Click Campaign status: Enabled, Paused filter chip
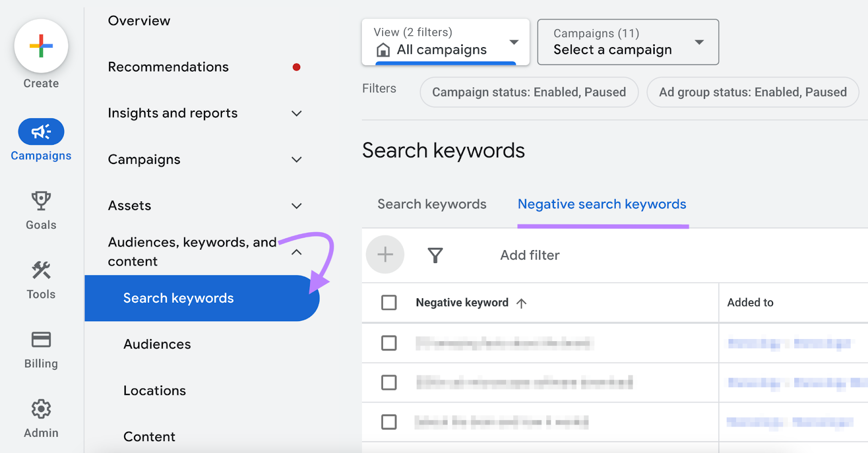The width and height of the screenshot is (868, 453). pyautogui.click(x=529, y=92)
